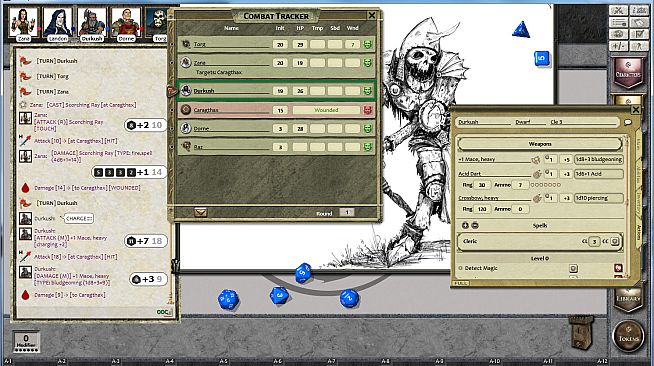
Task: Click Torg's Init value in Combat Tracker
Action: 280,45
